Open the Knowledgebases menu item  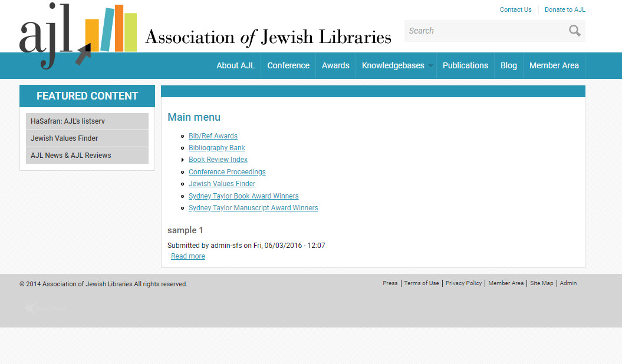[393, 65]
